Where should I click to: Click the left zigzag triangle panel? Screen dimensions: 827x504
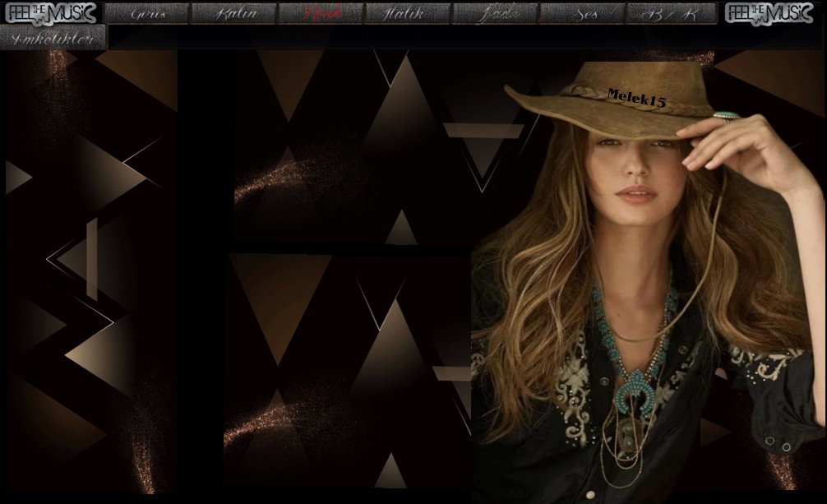click(90, 271)
